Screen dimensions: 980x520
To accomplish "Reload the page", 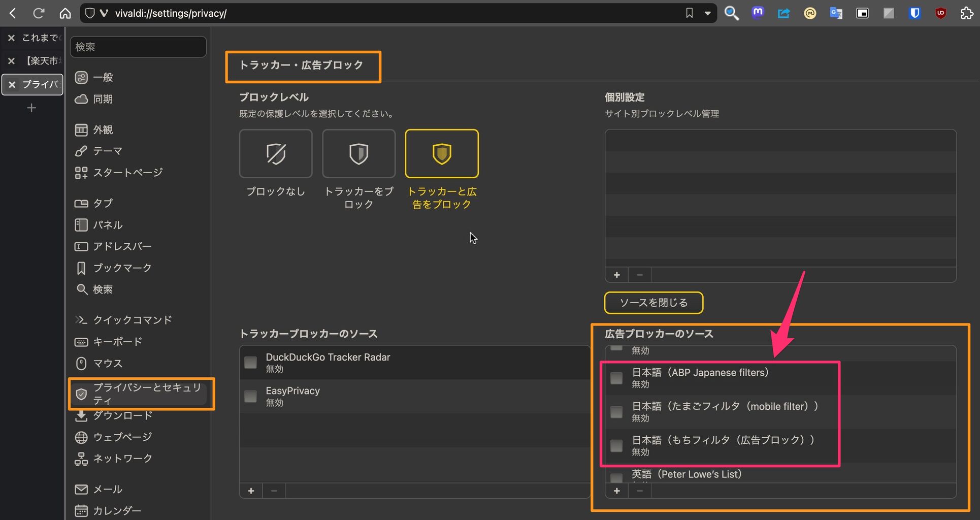I will (x=39, y=13).
